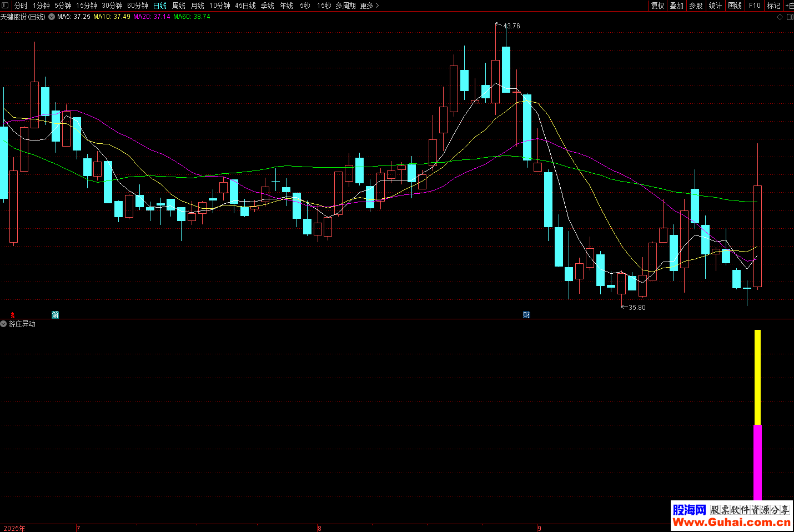Click the 43.76 high price label

tap(511, 26)
